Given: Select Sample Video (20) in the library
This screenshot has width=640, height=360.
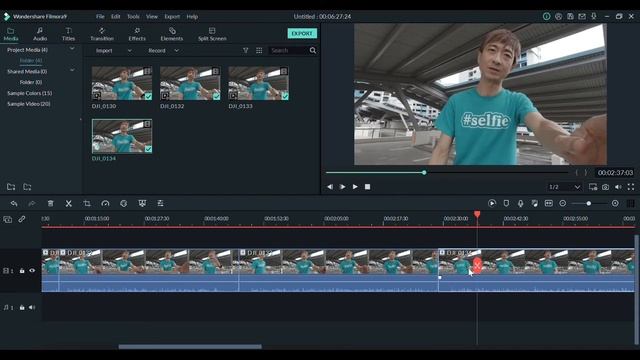Looking at the screenshot, I should pyautogui.click(x=29, y=104).
